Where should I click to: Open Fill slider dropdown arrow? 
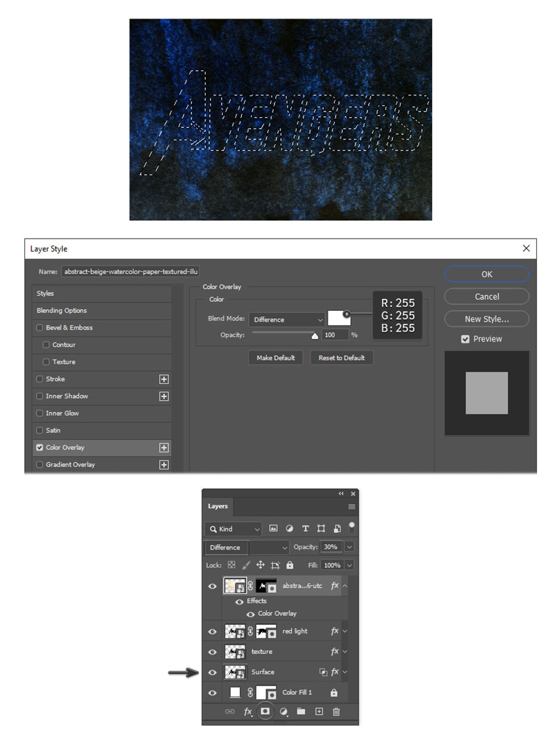349,565
